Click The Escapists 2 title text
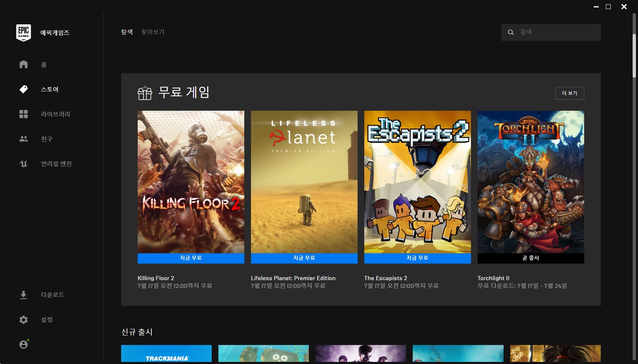Screen dimensions: 638x364 pos(386,278)
